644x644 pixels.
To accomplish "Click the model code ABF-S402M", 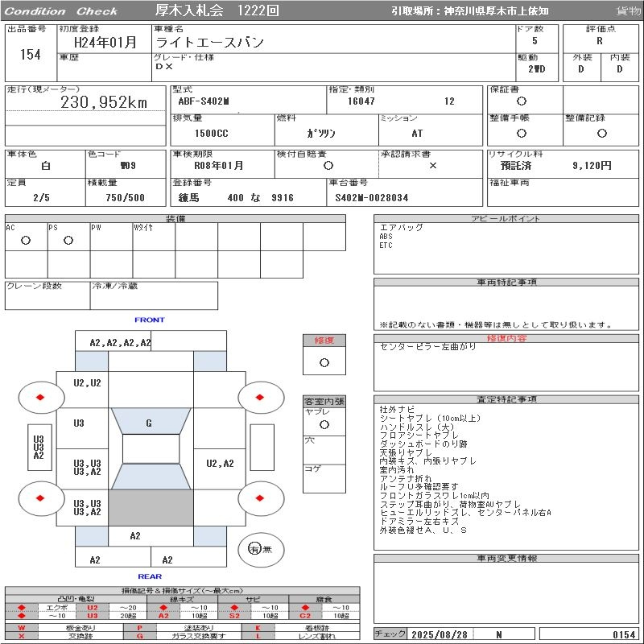I will point(204,101).
